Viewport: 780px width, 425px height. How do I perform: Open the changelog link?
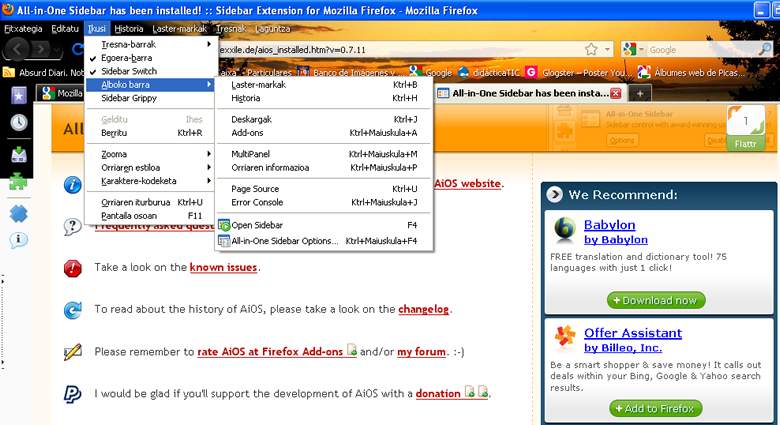pos(423,309)
